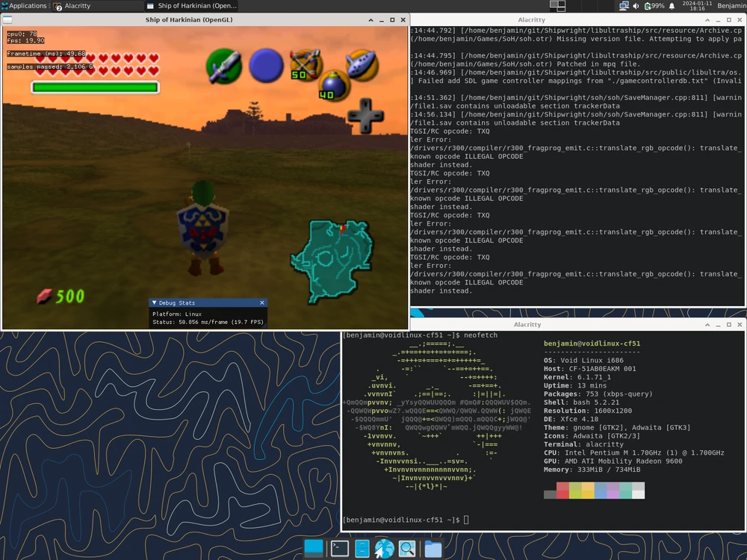
Task: Collapse the Debug Stats panel triangle
Action: [x=154, y=302]
